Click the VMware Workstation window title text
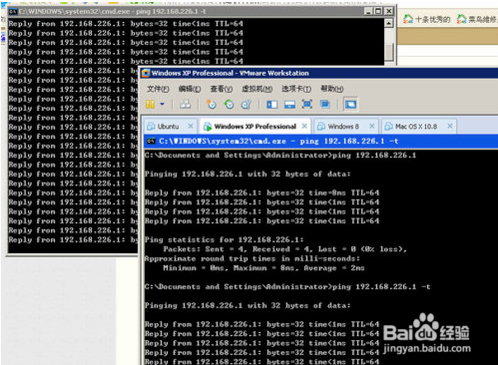Screen dimensions: 498x365 pyautogui.click(x=230, y=73)
